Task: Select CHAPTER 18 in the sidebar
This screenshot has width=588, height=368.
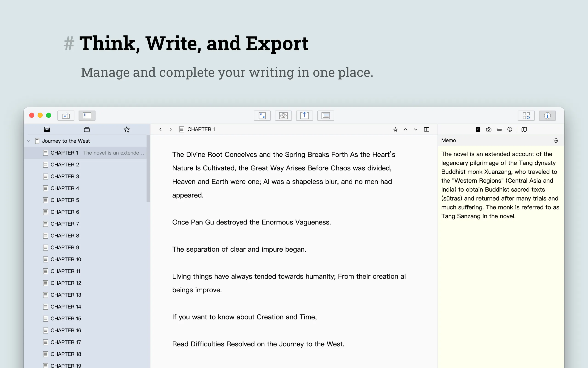Action: click(85, 354)
